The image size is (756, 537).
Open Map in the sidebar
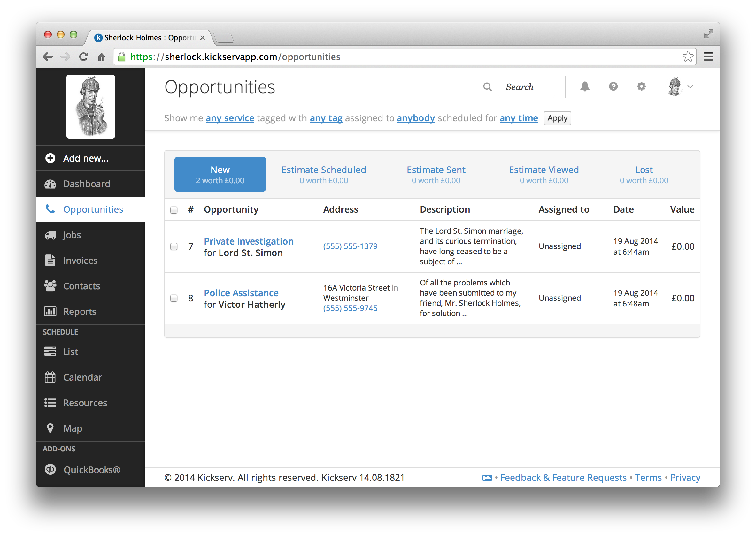(x=73, y=428)
